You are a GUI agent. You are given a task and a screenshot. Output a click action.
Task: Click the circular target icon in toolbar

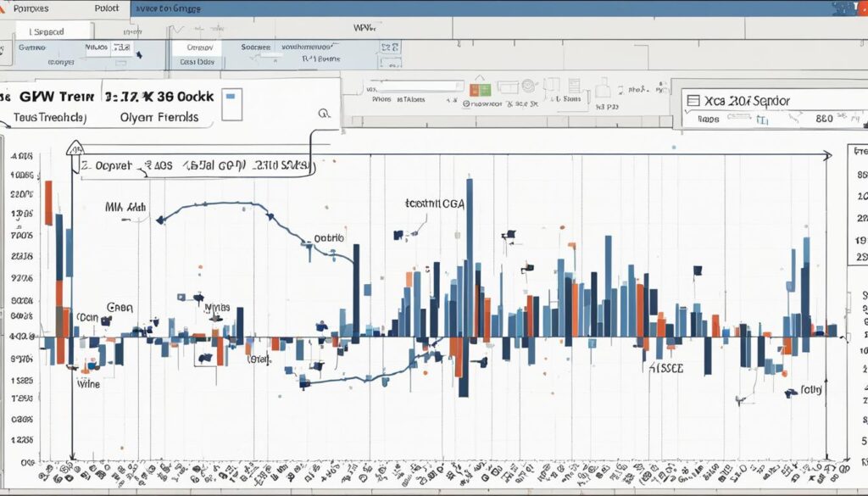526,86
